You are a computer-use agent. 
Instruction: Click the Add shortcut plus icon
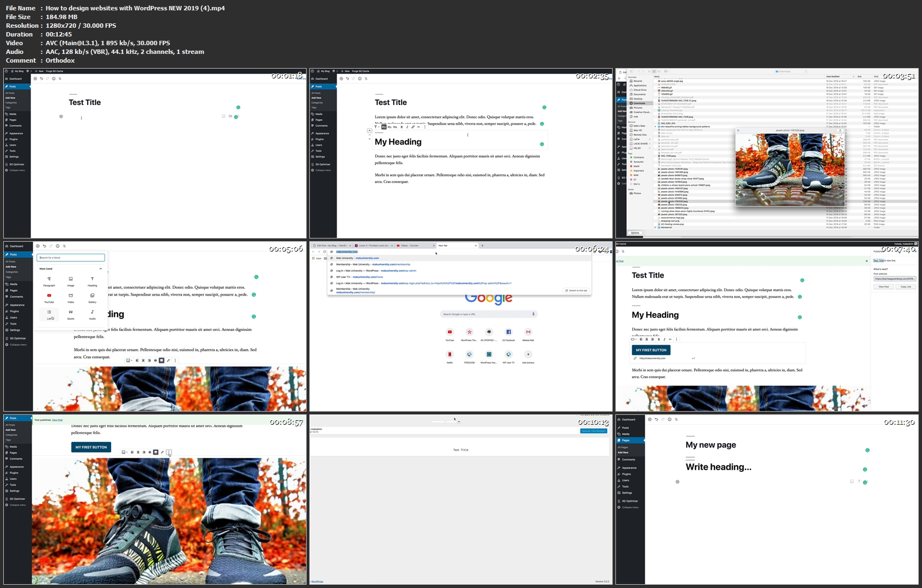pos(528,354)
